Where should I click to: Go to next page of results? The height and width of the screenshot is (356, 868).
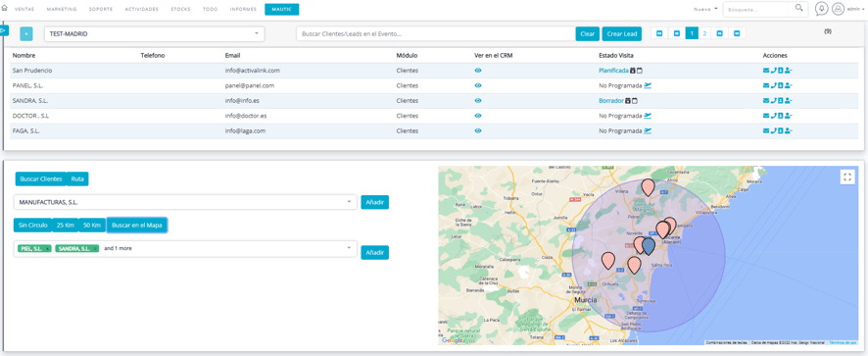tap(719, 33)
